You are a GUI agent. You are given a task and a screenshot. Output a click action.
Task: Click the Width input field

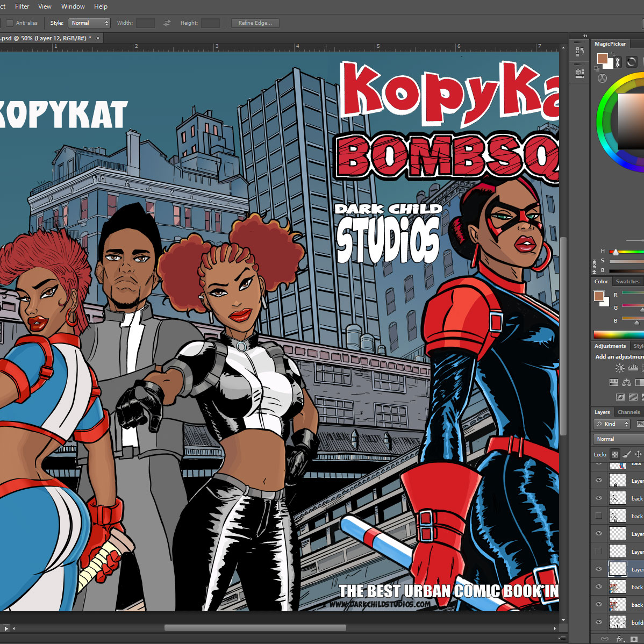pyautogui.click(x=145, y=23)
